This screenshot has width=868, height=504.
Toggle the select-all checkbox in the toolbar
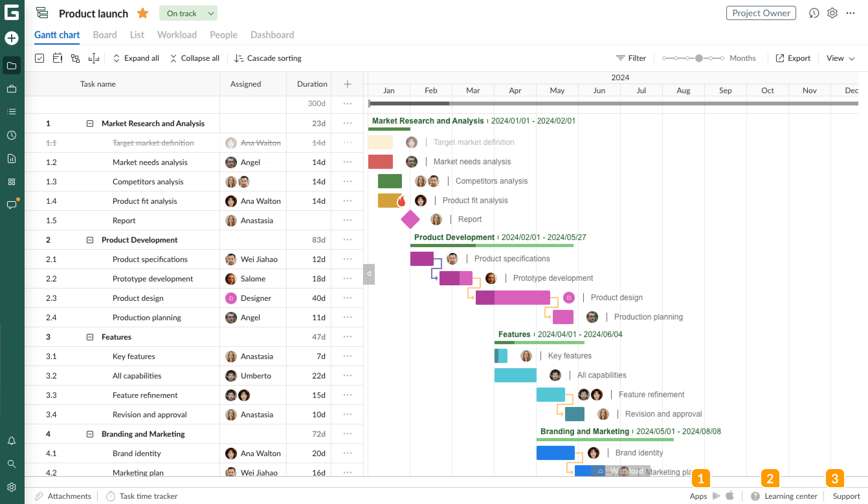coord(39,58)
